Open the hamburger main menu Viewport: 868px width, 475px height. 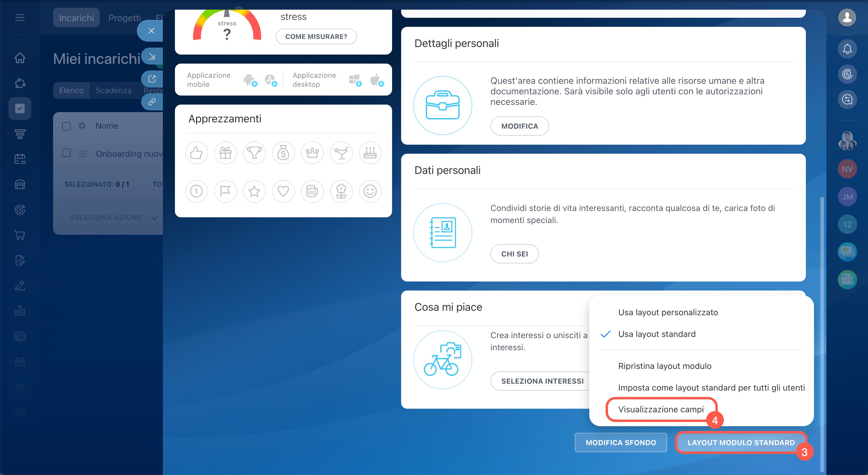(20, 17)
